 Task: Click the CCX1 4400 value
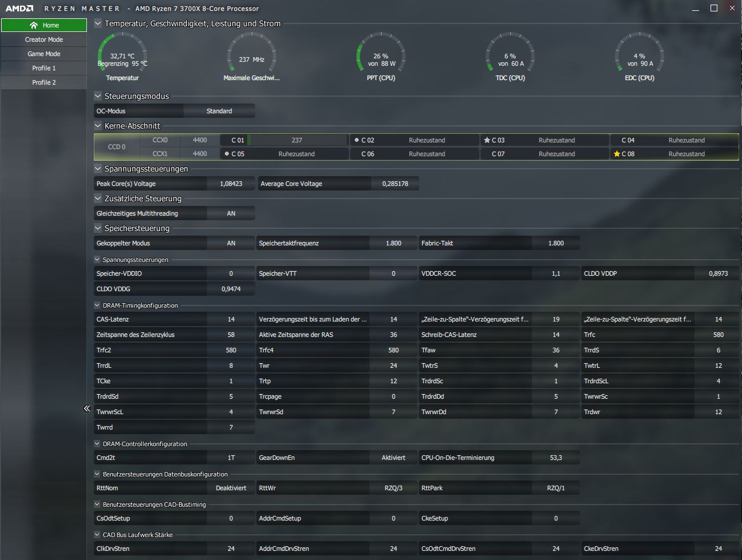click(200, 154)
